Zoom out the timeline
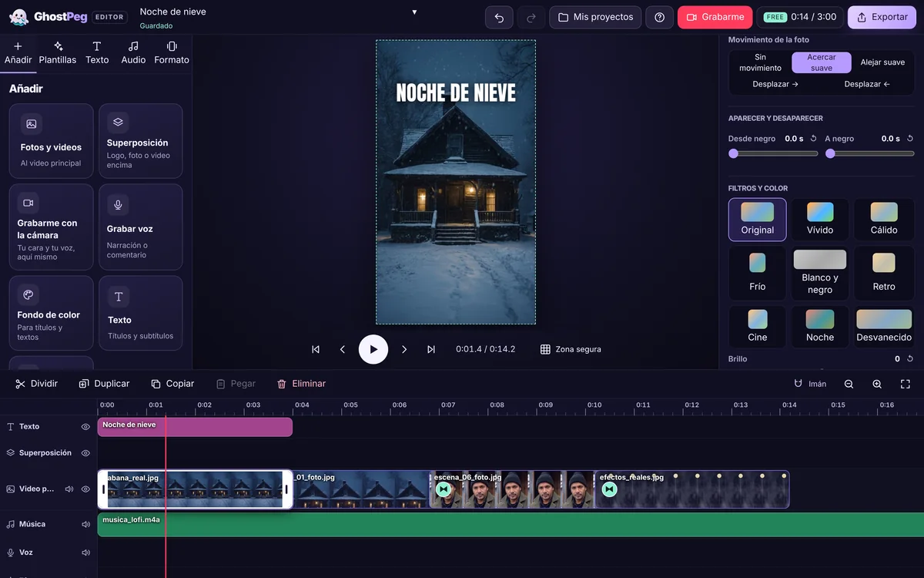Viewport: 924px width, 578px height. 849,384
